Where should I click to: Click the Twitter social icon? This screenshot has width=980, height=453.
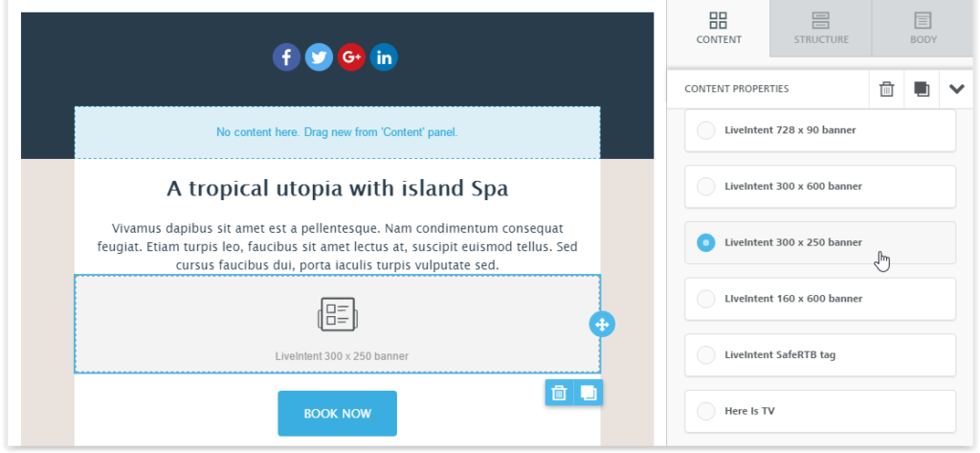(x=319, y=57)
